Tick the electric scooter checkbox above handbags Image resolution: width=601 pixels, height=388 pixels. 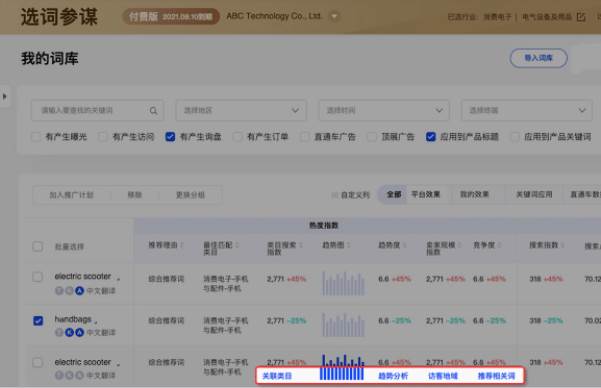[x=38, y=276]
